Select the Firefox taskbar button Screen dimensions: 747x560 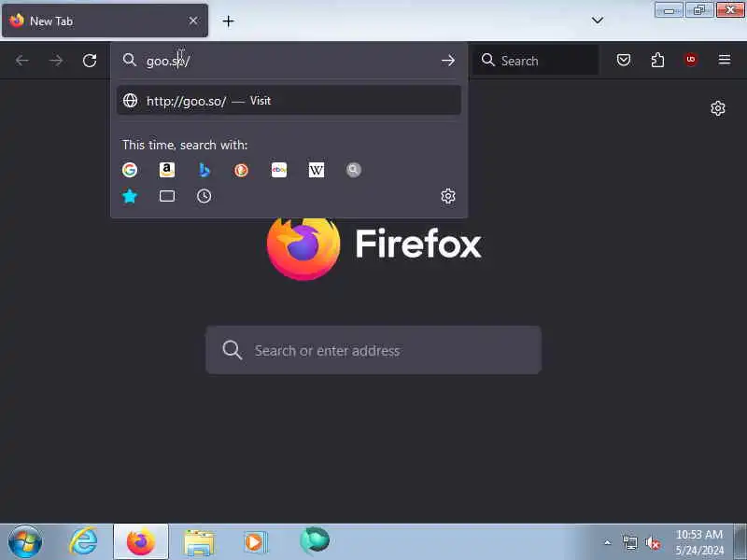[141, 542]
